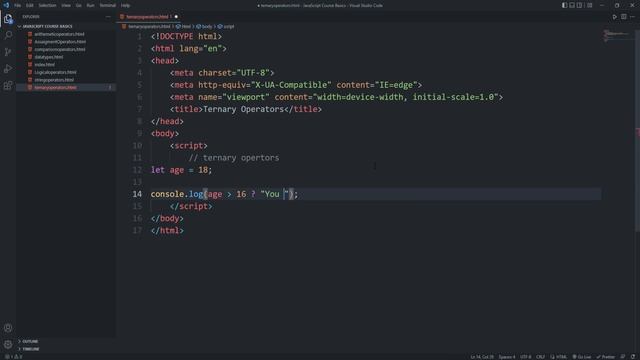Open index.html file
Screen dimensions: 640x360
pos(44,64)
